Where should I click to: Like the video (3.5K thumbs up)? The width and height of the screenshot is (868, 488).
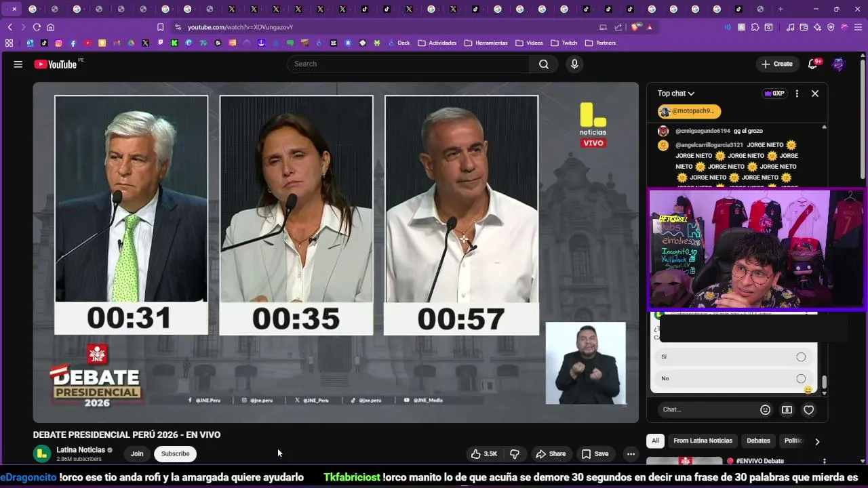click(x=484, y=454)
